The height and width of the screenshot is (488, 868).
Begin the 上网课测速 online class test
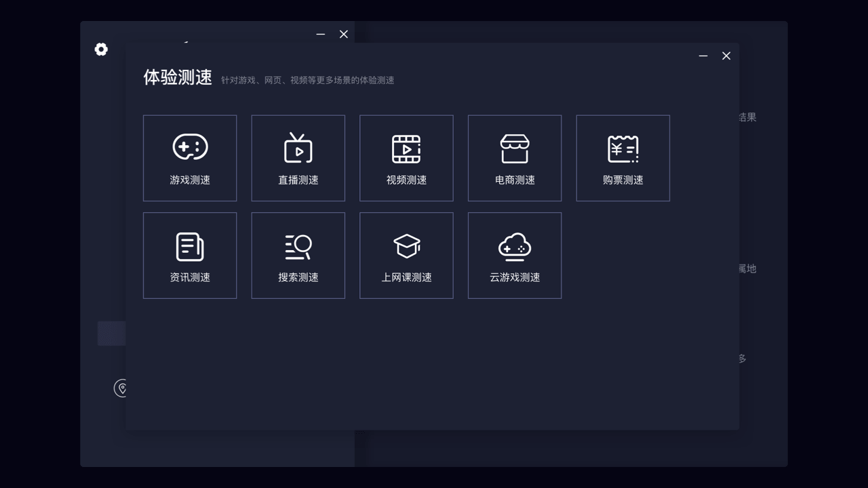(x=406, y=256)
